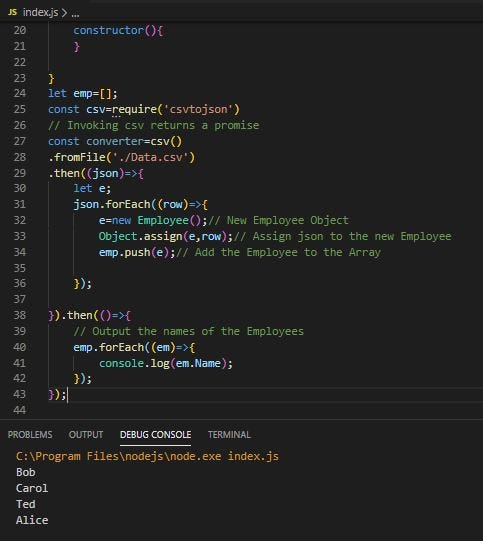
Task: Click the index.js breadcrumb
Action: tap(40, 12)
